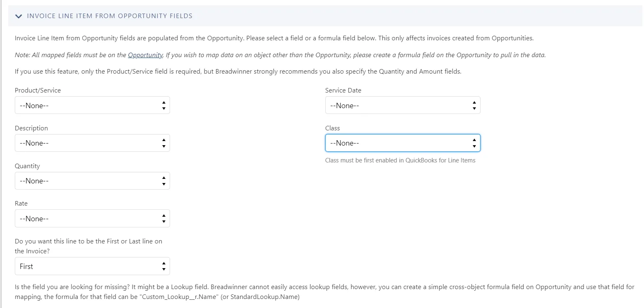644x308 pixels.
Task: Open the Rate field dropdown
Action: coord(92,218)
